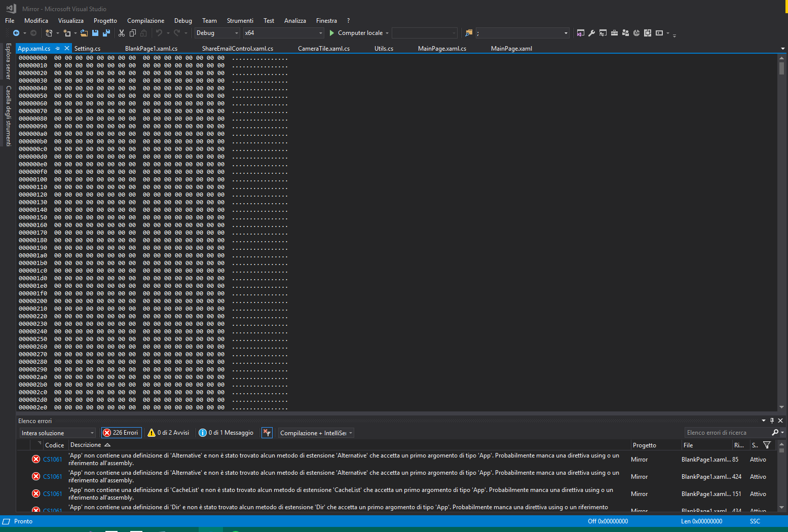Open the Strumenti menu
The width and height of the screenshot is (788, 532).
[x=240, y=21]
